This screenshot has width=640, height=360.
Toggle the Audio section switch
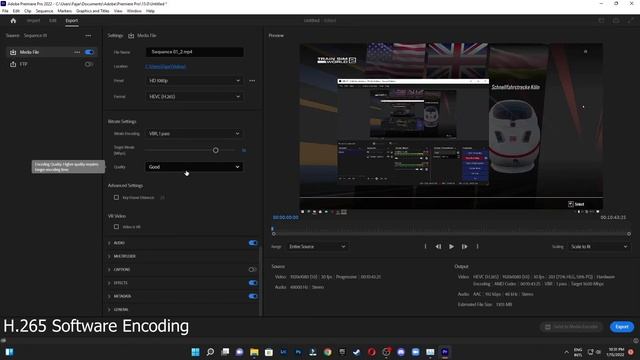coord(253,243)
